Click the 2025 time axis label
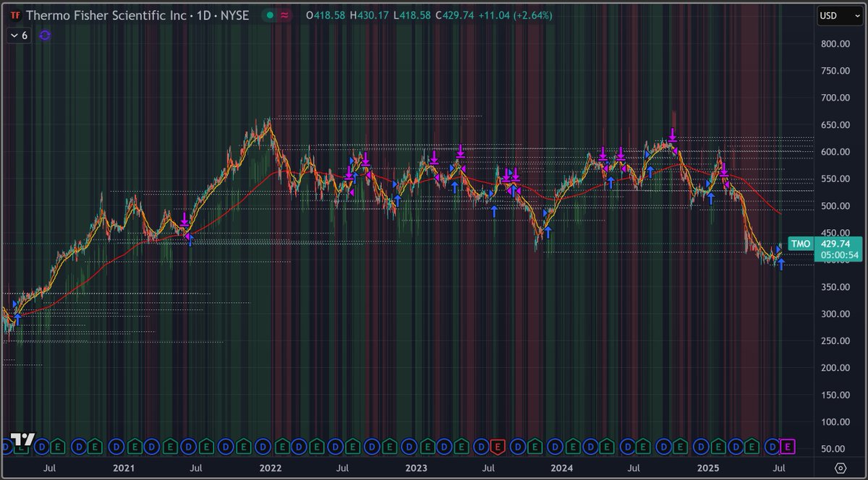This screenshot has width=868, height=480. point(709,468)
